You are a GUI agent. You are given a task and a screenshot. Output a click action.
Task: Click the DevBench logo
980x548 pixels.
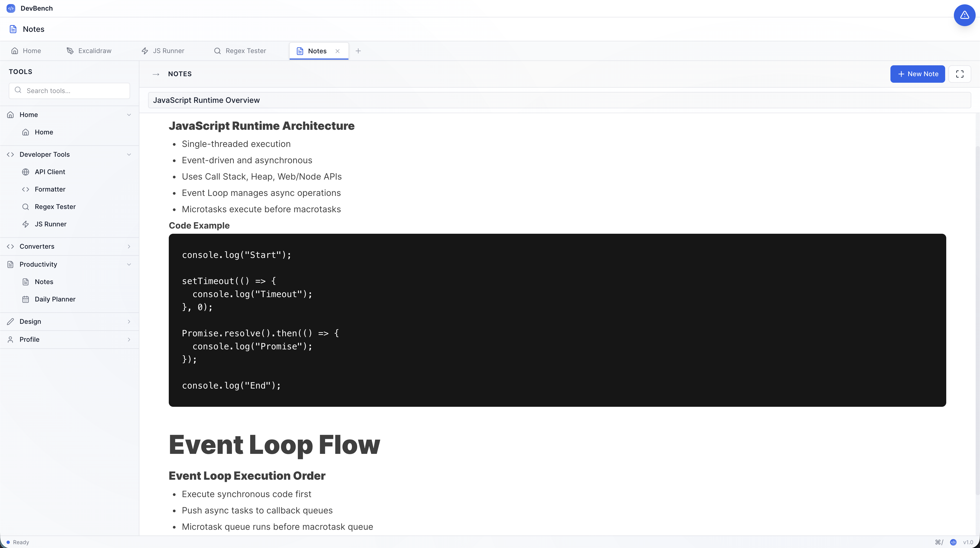pos(11,8)
